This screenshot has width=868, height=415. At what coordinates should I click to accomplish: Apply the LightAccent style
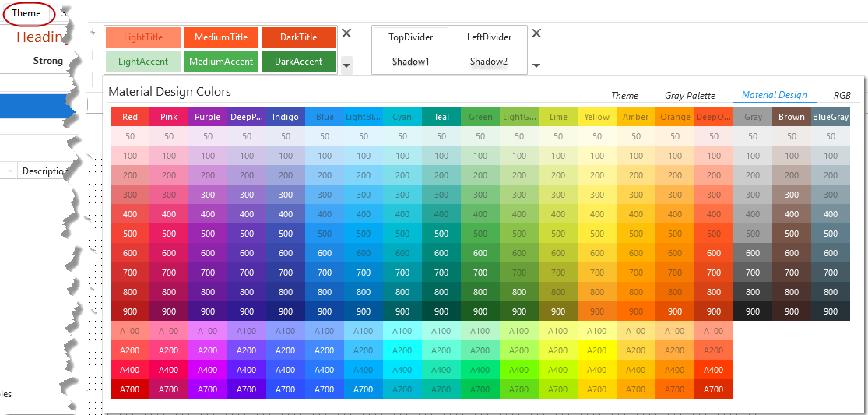click(143, 62)
